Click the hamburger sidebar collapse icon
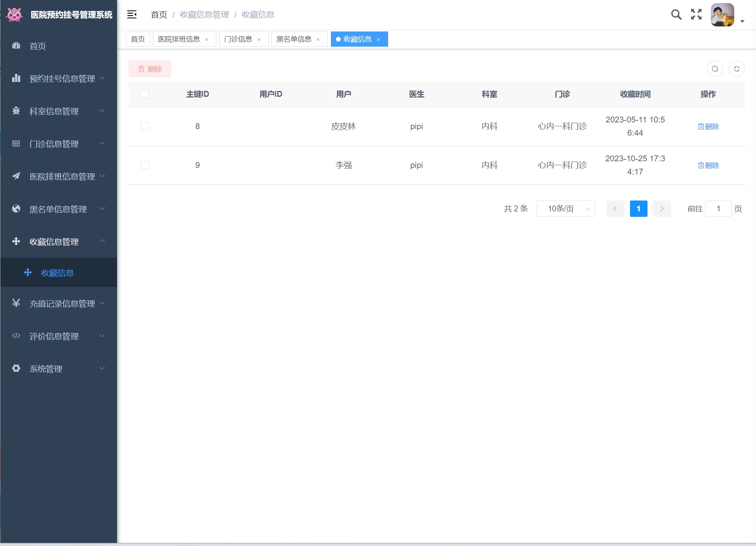 [132, 15]
